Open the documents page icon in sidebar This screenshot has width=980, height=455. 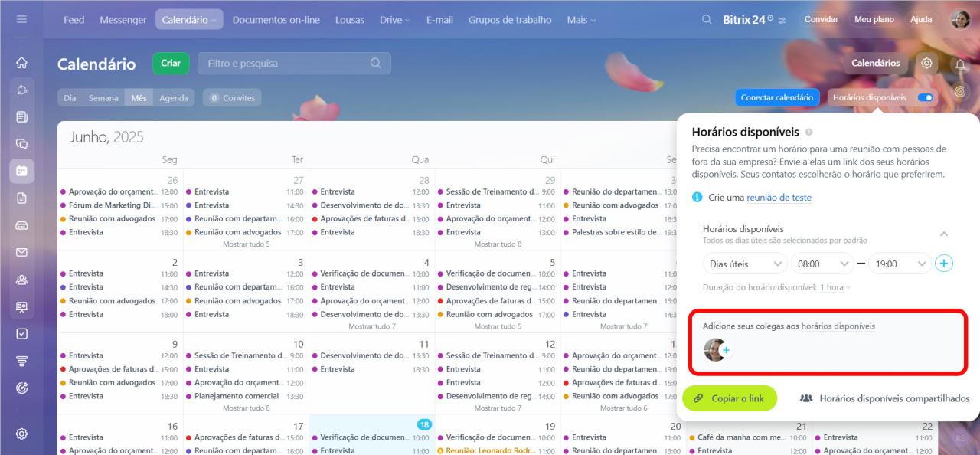tap(21, 198)
